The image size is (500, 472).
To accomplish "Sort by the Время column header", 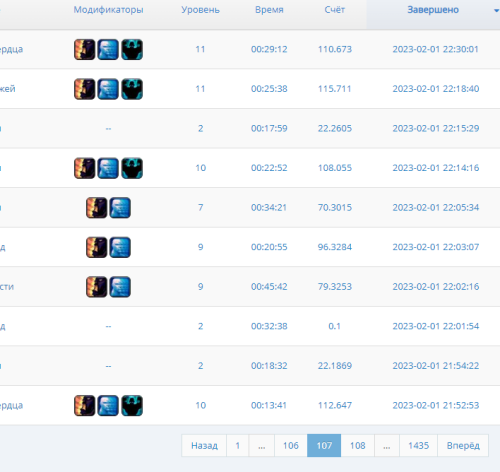I will 269,10.
